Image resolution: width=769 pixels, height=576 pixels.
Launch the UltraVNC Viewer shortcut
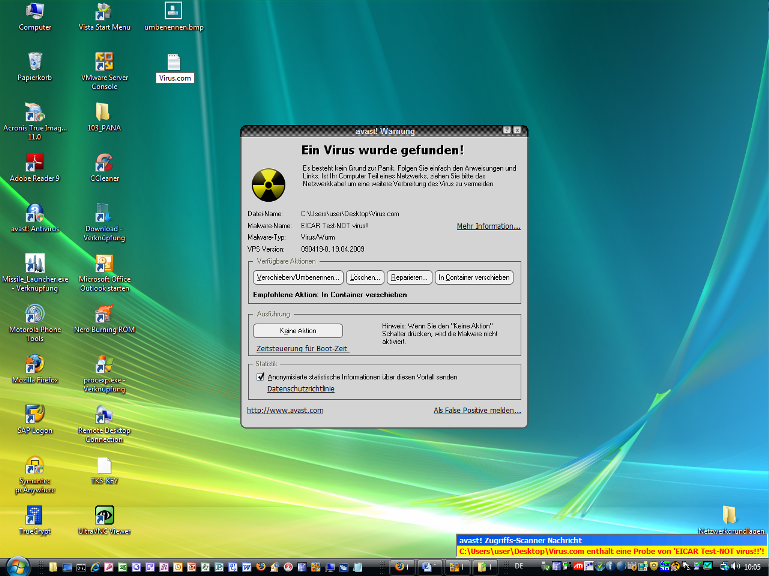104,521
